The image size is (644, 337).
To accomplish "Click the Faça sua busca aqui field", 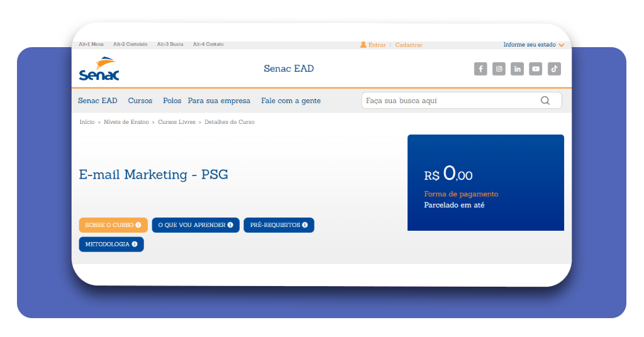I will (462, 101).
